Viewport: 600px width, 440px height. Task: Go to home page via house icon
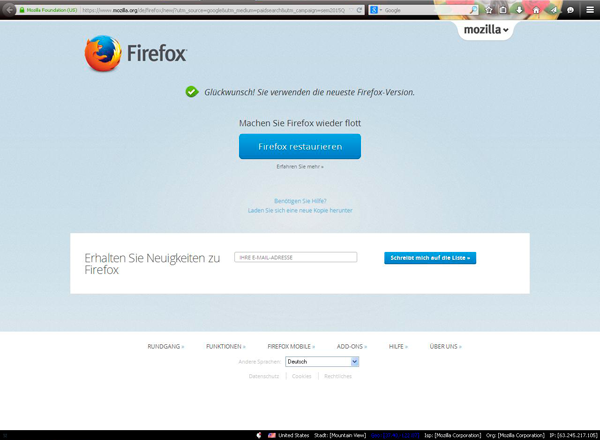(x=536, y=10)
